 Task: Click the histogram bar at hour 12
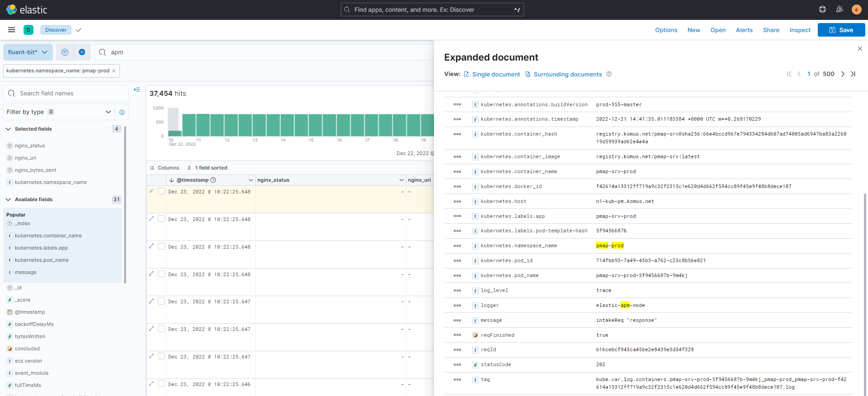click(231, 125)
